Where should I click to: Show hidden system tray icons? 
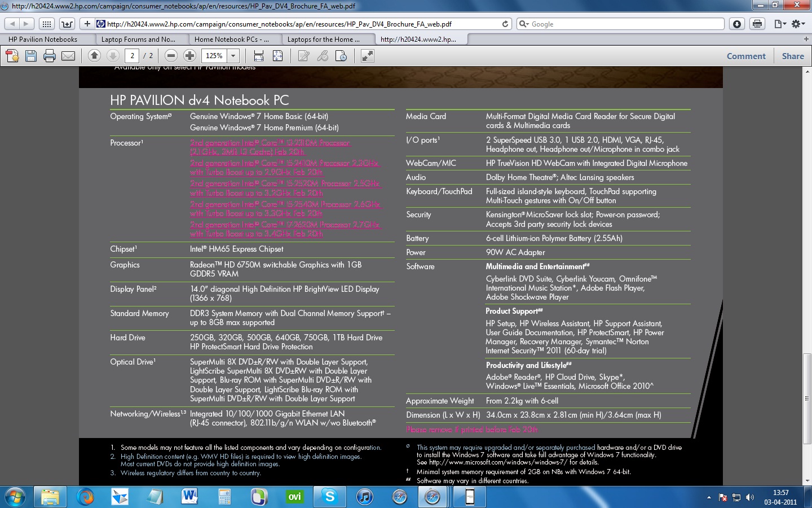[x=709, y=497]
